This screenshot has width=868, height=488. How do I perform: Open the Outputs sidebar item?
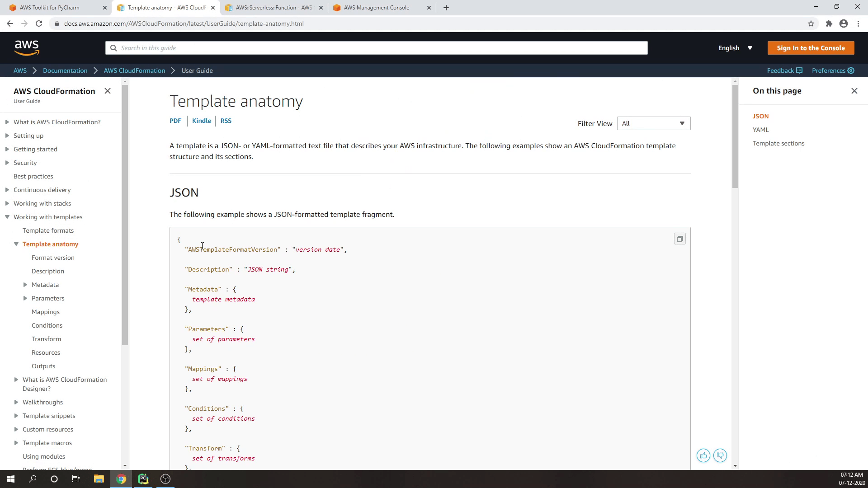[43, 366]
